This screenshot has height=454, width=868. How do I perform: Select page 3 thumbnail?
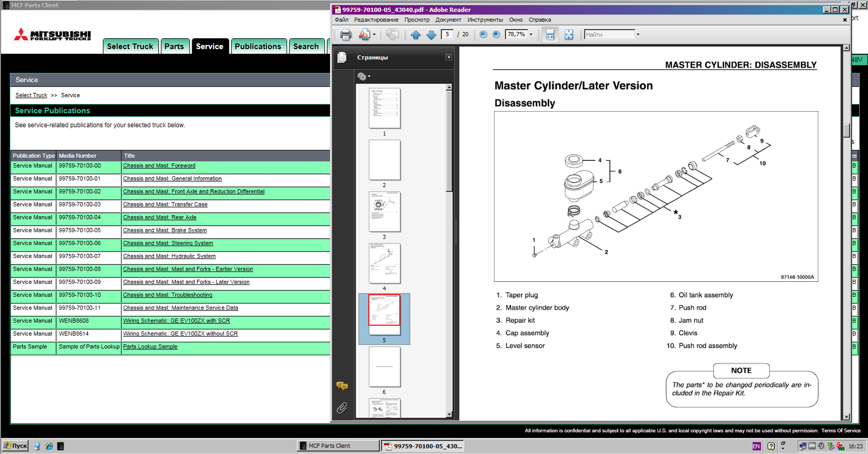384,212
